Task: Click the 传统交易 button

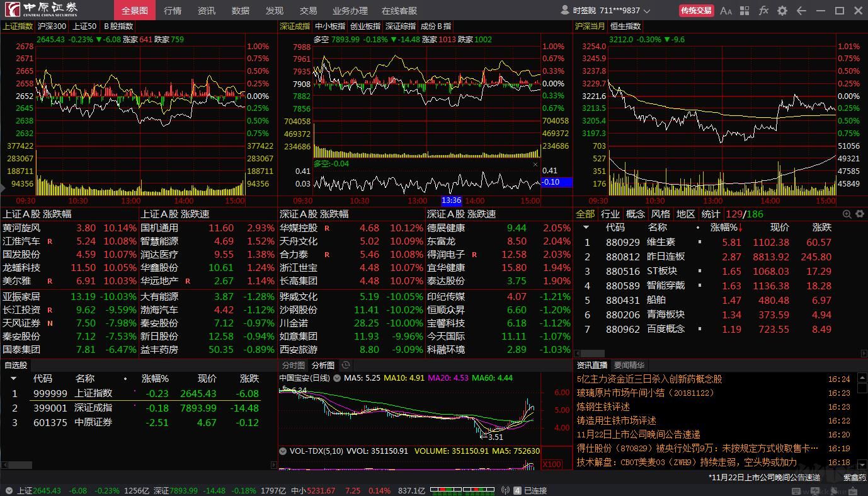Action: click(696, 11)
